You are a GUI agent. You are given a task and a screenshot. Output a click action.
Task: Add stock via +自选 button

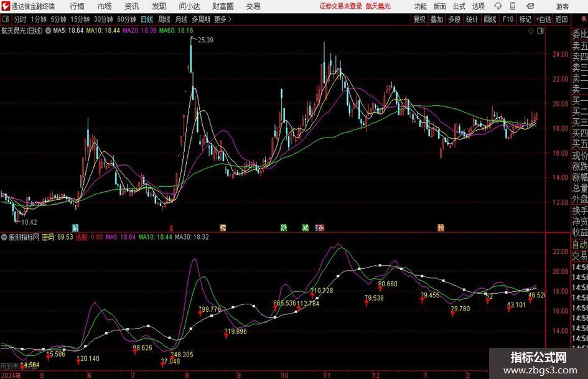543,19
